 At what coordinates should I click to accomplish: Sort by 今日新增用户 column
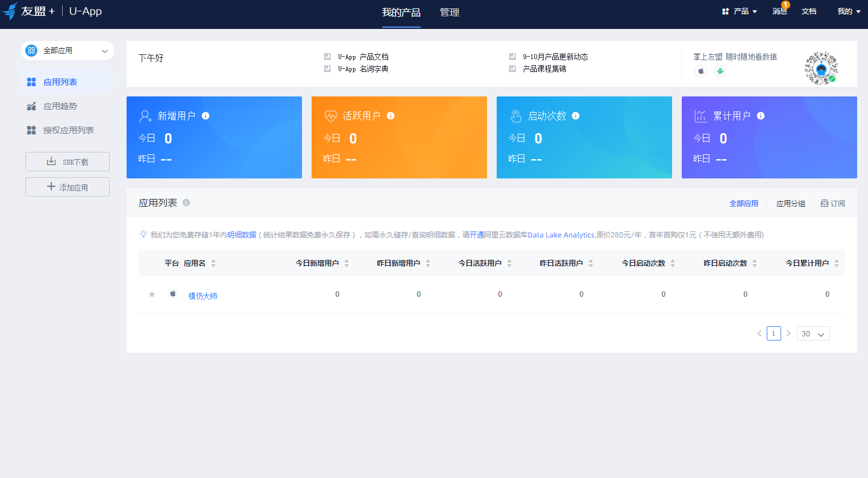click(346, 263)
